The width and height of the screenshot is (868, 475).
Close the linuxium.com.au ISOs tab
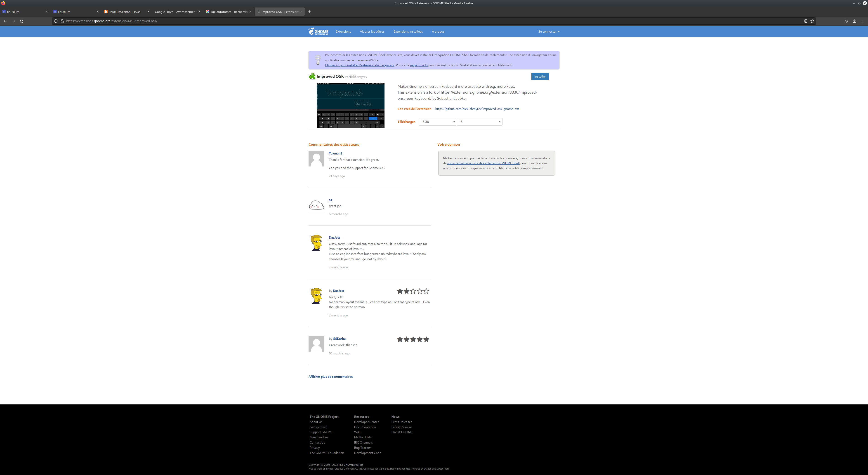click(x=148, y=12)
